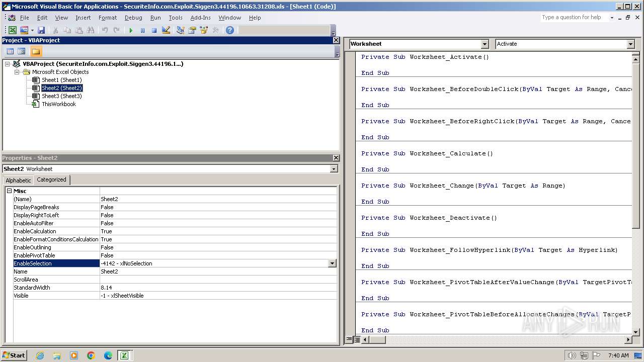Open the Activate procedure dropdown in code window
Viewport: 644px width, 362px height.
pos(631,44)
